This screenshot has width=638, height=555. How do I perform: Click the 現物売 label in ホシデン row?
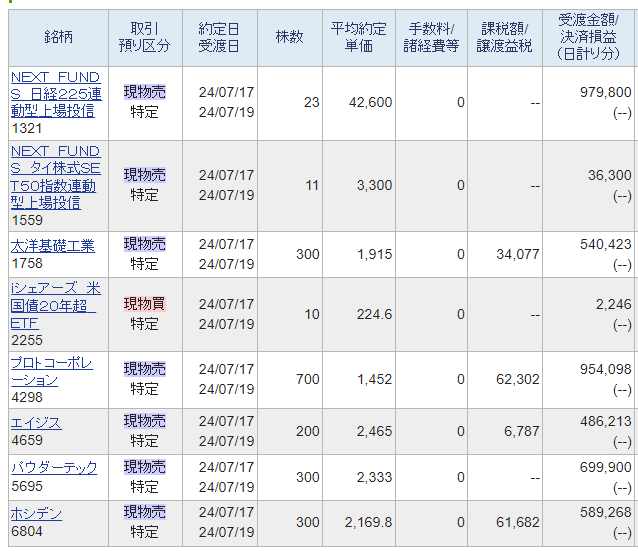(x=145, y=512)
